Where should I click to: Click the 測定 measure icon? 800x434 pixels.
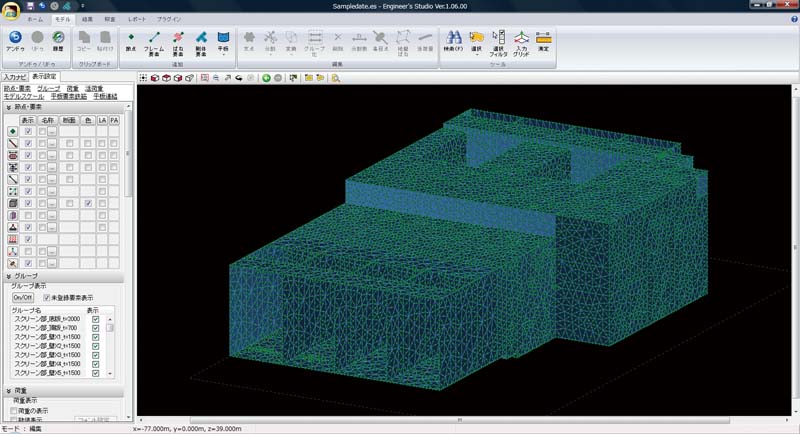pyautogui.click(x=543, y=38)
